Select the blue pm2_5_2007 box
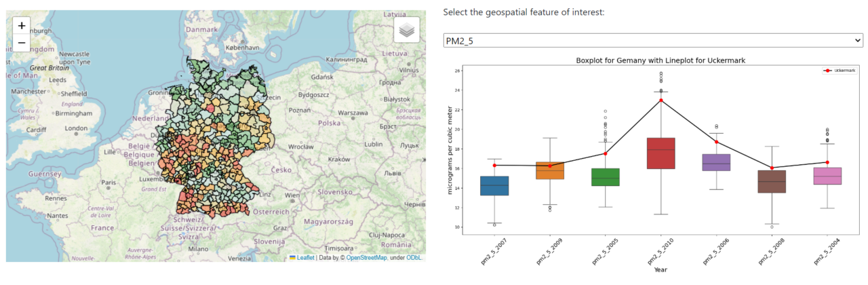Image resolution: width=868 pixels, height=285 pixels. pyautogui.click(x=494, y=185)
